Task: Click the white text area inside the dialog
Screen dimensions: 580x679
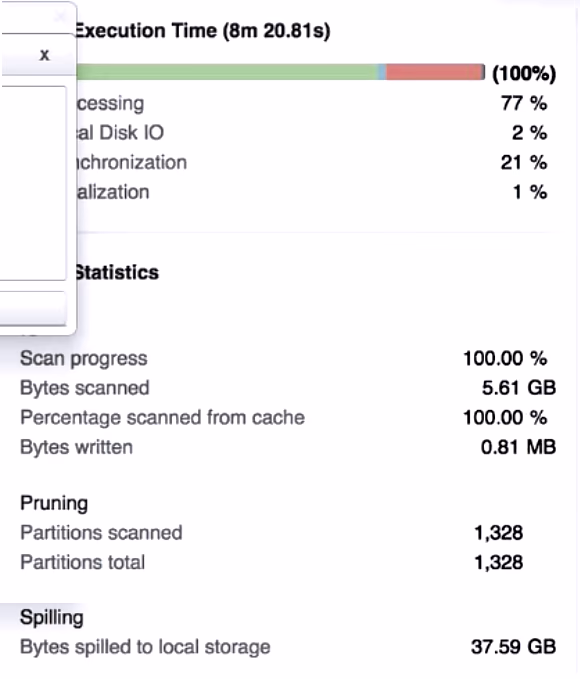Action: coord(33,183)
